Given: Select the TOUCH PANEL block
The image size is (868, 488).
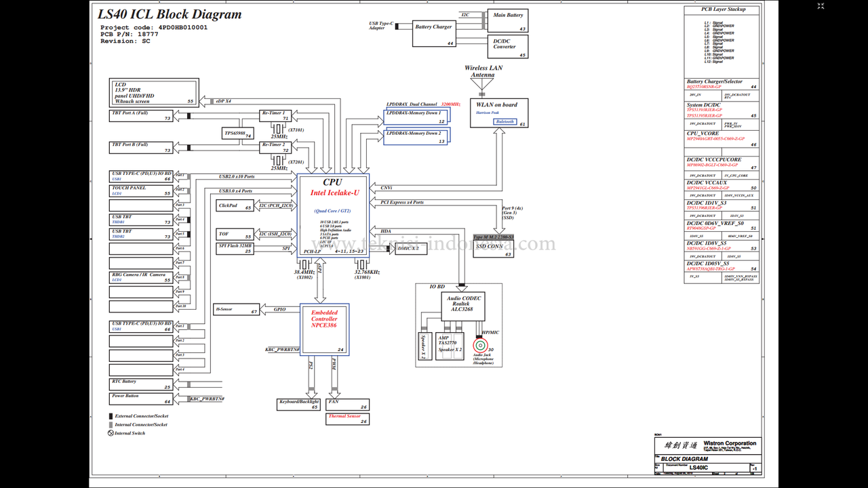Looking at the screenshot, I should coord(141,191).
